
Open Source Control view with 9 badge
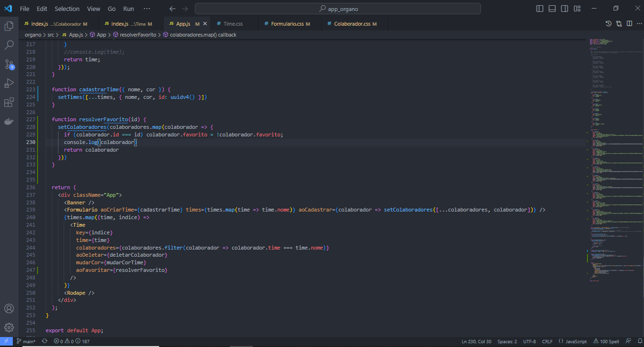pyautogui.click(x=9, y=64)
